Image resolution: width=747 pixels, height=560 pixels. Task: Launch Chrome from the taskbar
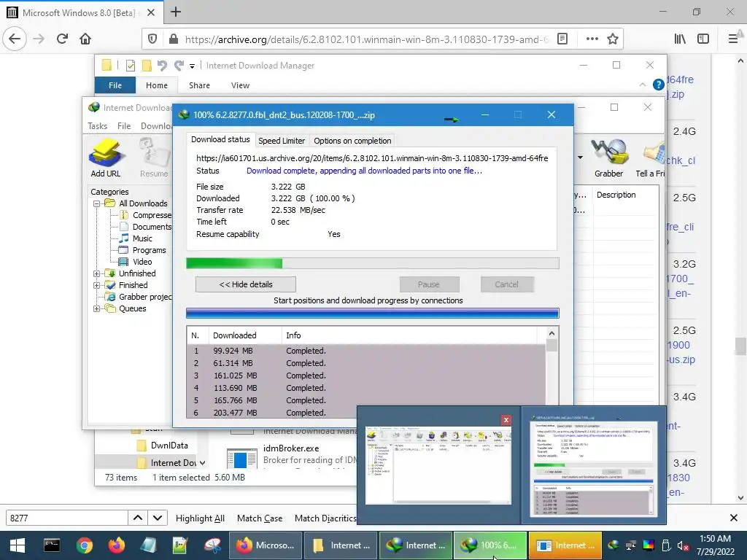pyautogui.click(x=85, y=545)
